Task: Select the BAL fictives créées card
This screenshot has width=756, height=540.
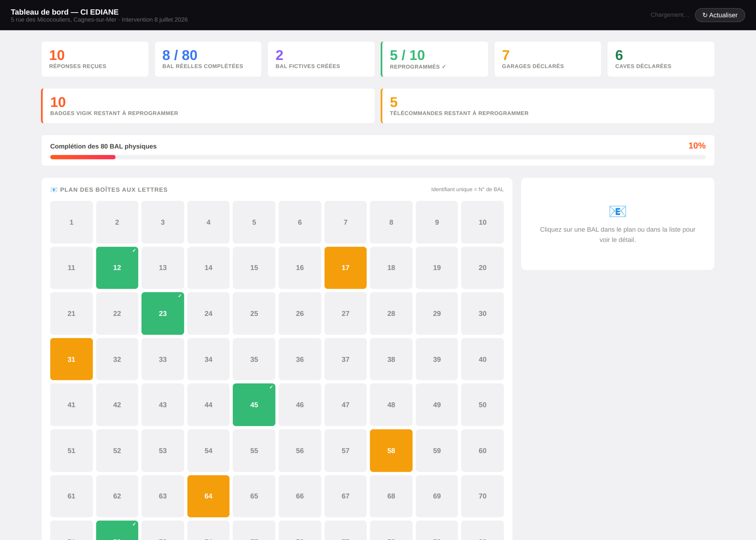Action: pos(321,59)
